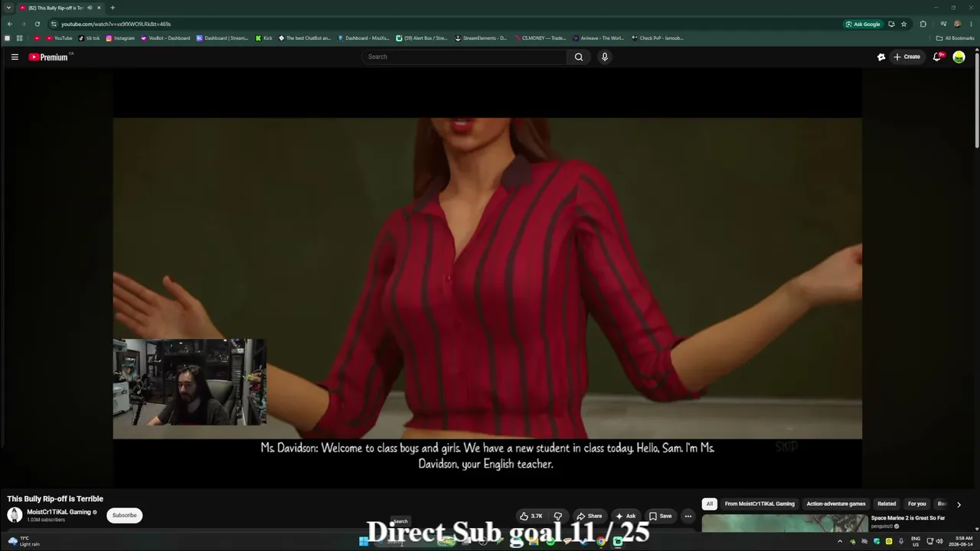Open the Instagram bookmark
This screenshot has height=551, width=980.
coord(120,38)
